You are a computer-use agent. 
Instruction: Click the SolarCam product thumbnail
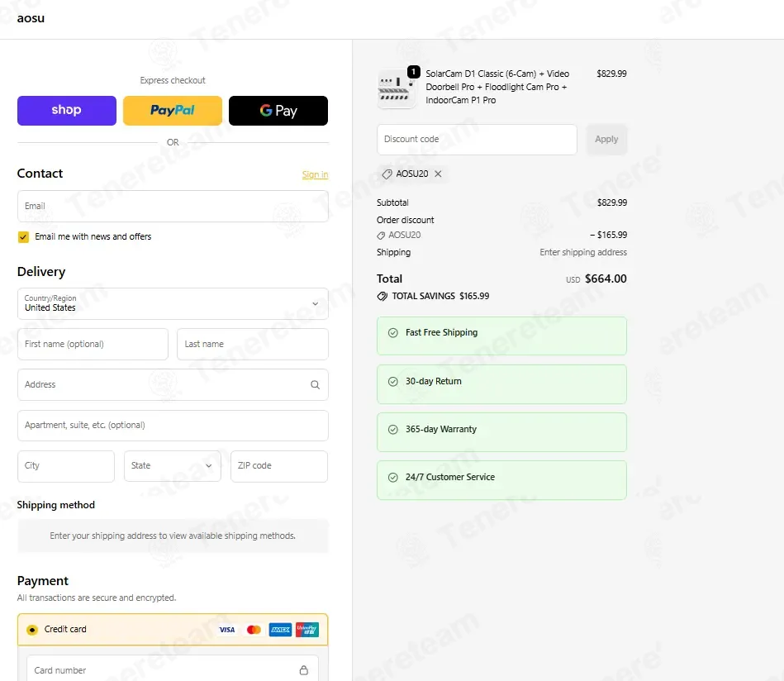coord(396,89)
